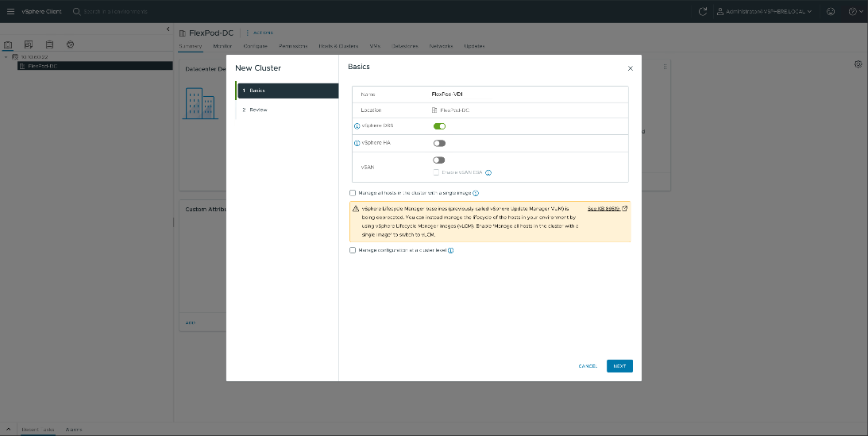Open the Configure tab
This screenshot has width=868, height=436.
(x=255, y=46)
